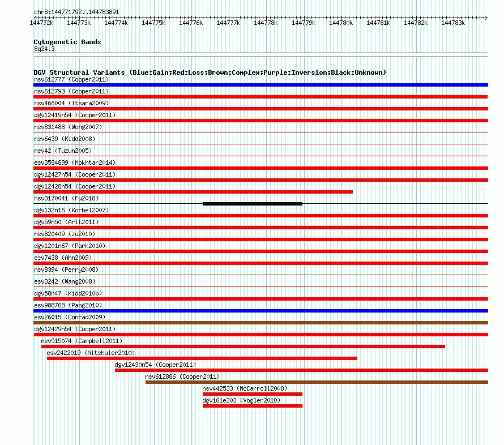Click the esv3242 (Wang2008) label

pos(65,281)
